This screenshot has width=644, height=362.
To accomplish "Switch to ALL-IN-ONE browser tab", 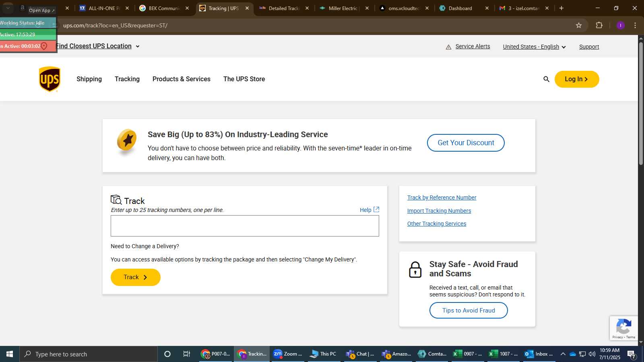I will coord(104,8).
